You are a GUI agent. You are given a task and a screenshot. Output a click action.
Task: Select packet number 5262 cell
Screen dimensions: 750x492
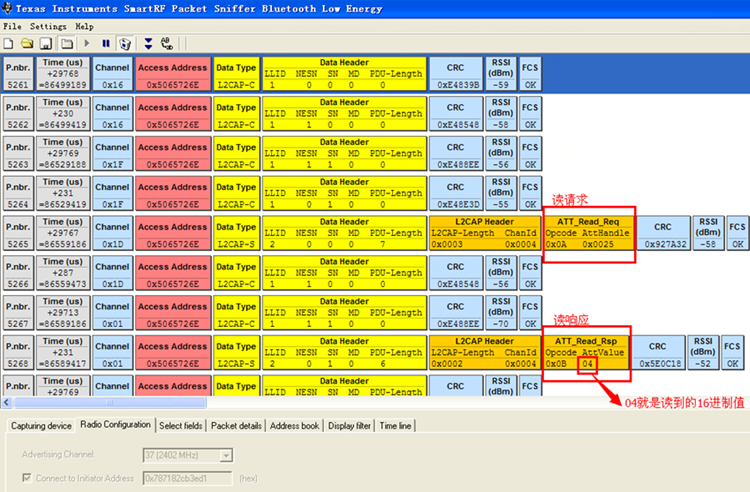pyautogui.click(x=18, y=113)
